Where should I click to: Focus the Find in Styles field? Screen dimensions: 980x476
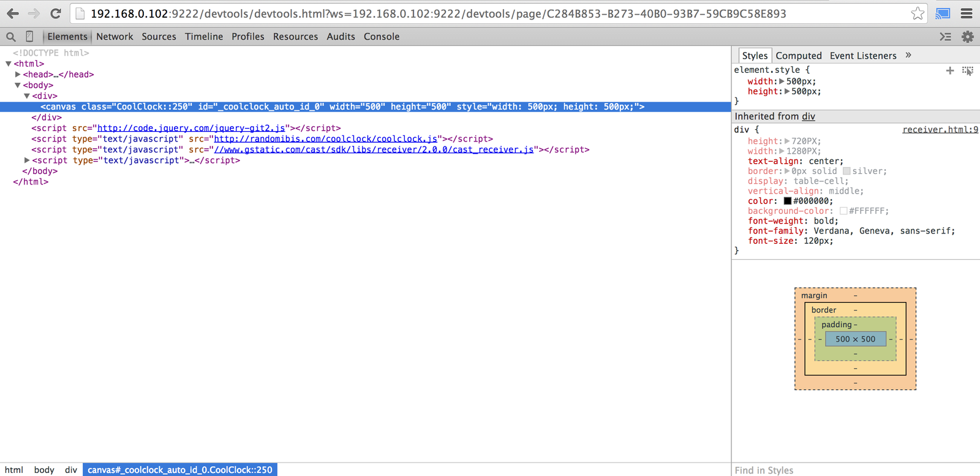pos(856,470)
